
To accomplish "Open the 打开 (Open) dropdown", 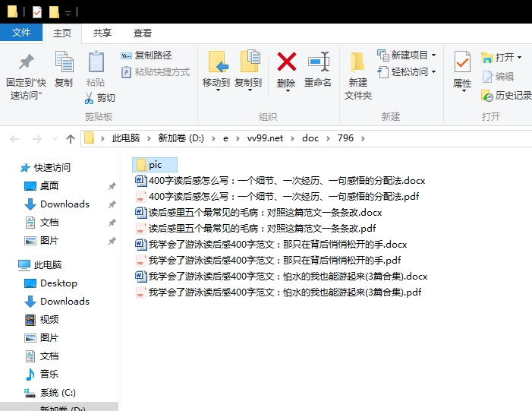I will coord(501,57).
